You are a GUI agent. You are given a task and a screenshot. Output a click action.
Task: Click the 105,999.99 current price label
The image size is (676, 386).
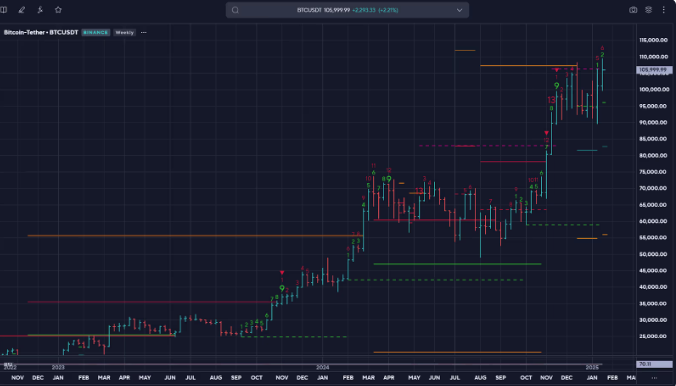tap(654, 70)
